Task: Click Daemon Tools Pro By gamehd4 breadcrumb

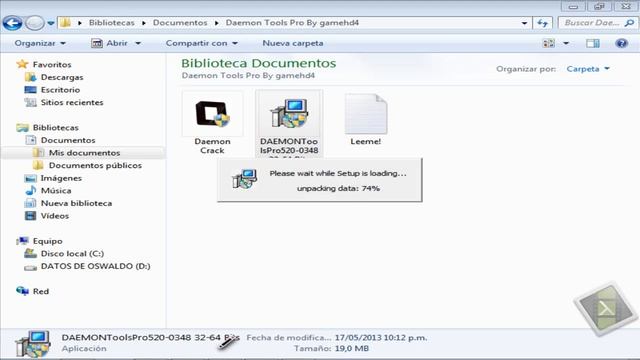Action: tap(292, 23)
